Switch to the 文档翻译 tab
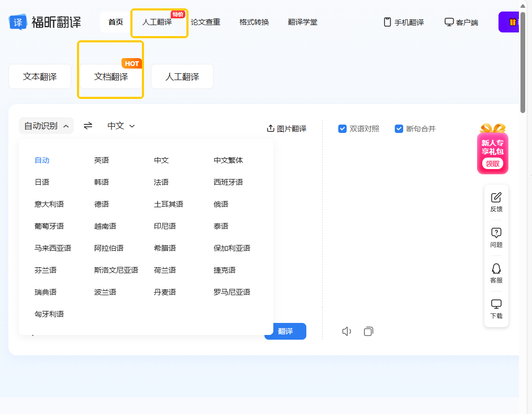 [111, 77]
